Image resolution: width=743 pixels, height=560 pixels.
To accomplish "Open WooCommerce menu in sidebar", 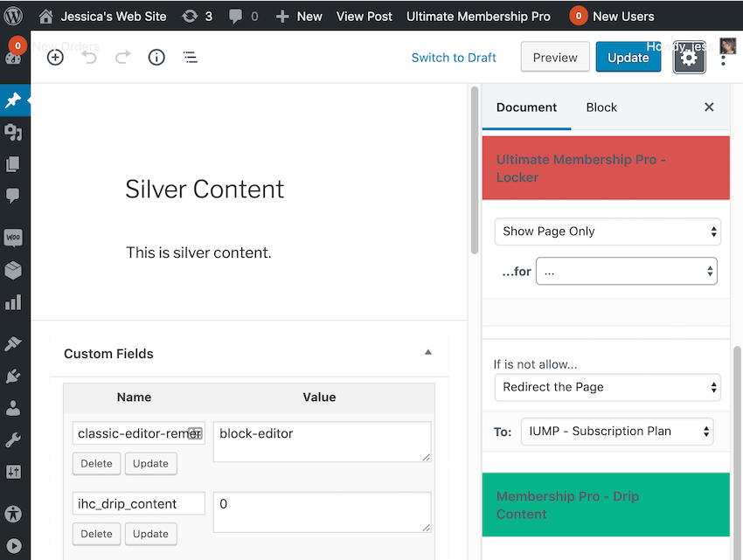I will 13,238.
